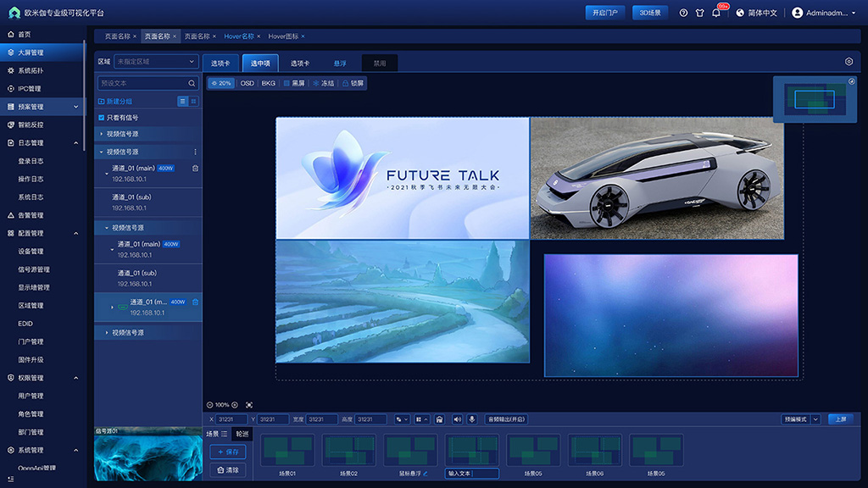This screenshot has height=488, width=868.
Task: Click the home icon in the bottom toolbar
Action: 440,419
